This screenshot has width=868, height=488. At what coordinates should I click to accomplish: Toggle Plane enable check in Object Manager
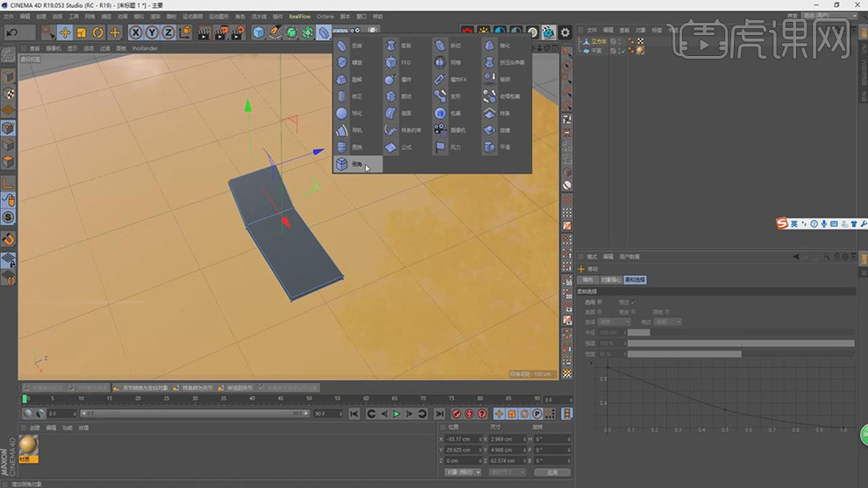coord(623,51)
